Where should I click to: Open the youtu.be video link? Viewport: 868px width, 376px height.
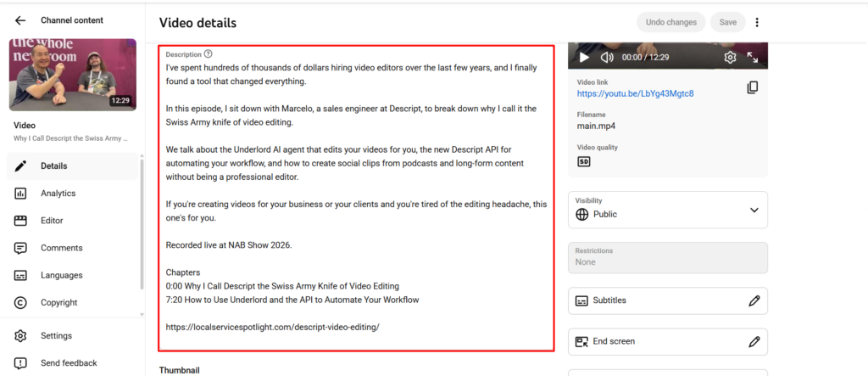pos(635,93)
